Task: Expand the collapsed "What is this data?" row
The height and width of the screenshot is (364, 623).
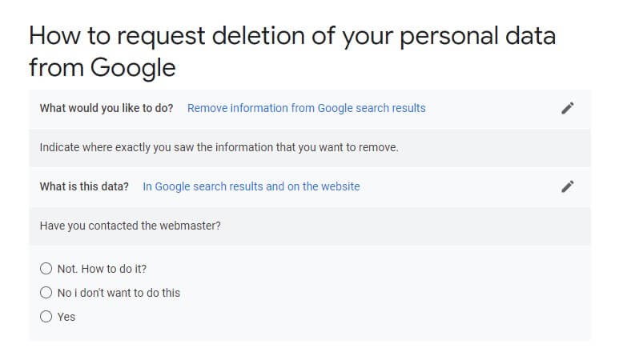Action: [310, 186]
